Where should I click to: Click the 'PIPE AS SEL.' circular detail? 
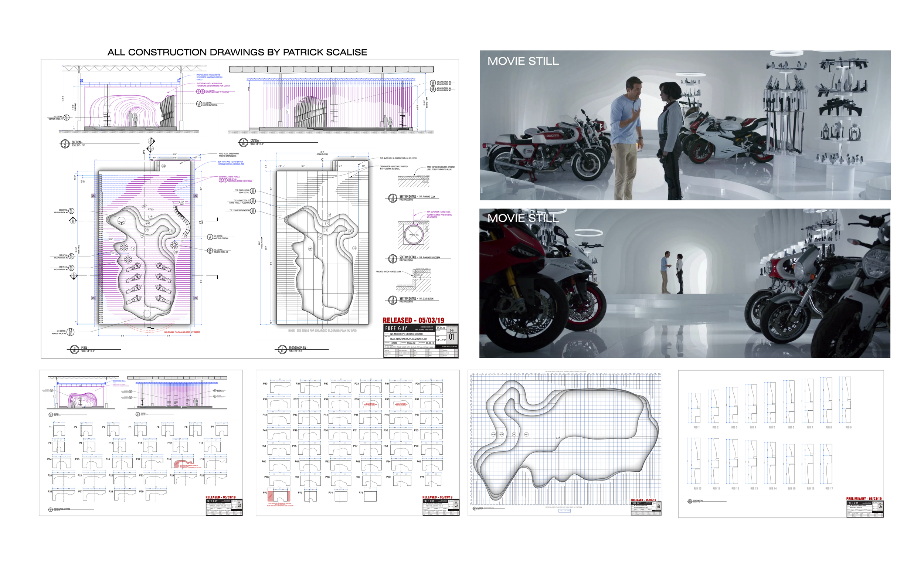click(x=414, y=235)
